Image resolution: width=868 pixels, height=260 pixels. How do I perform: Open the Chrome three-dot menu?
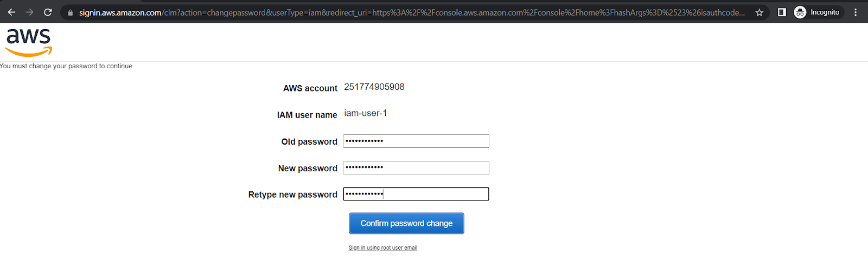click(x=856, y=12)
